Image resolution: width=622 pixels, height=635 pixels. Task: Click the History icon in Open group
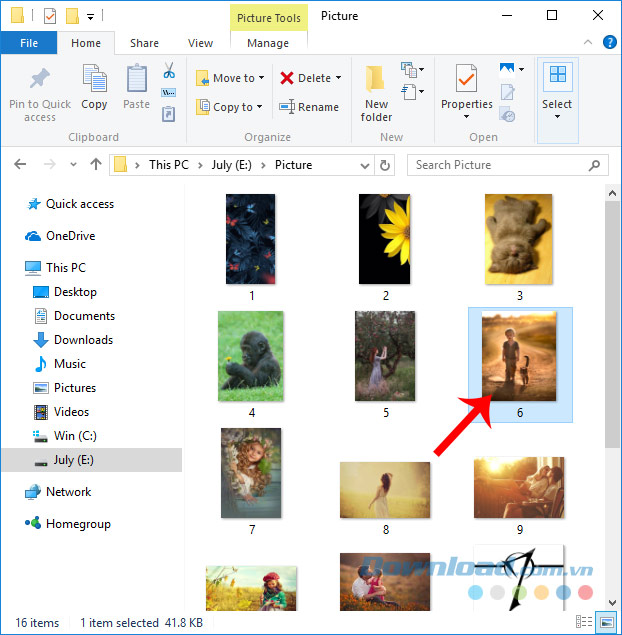click(x=507, y=115)
